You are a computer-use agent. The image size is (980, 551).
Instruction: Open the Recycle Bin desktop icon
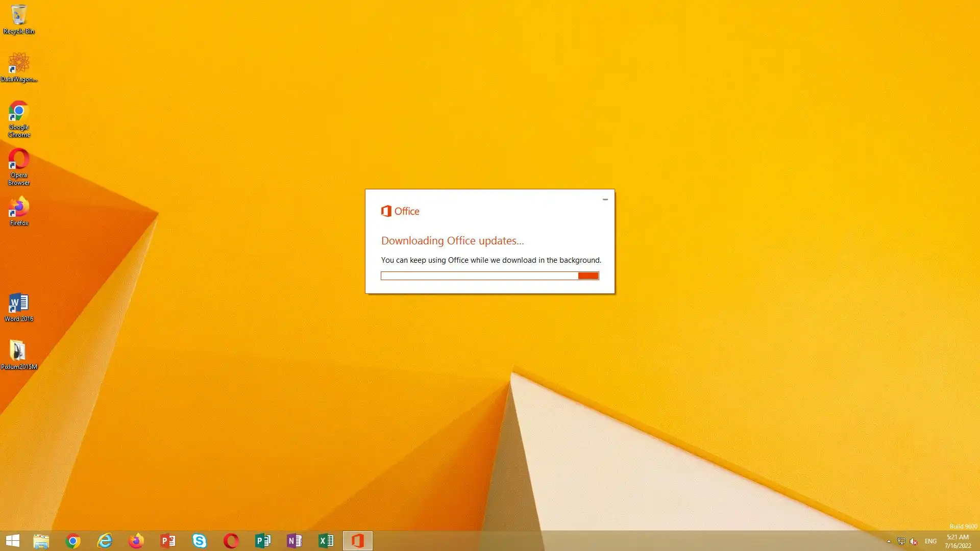click(19, 19)
